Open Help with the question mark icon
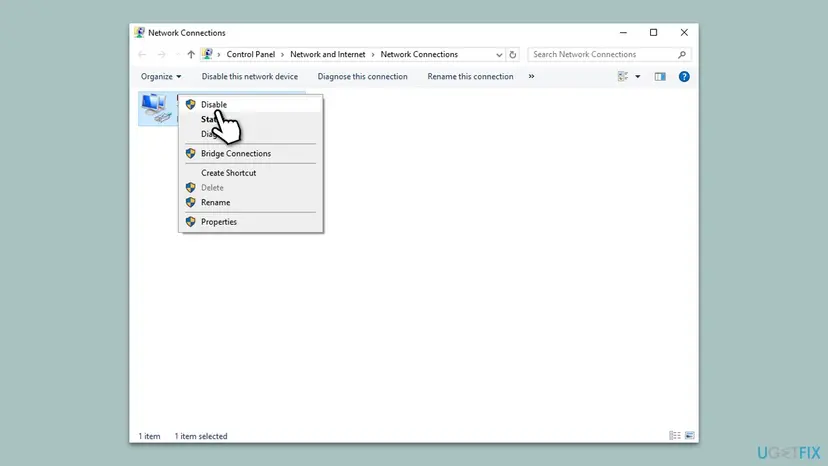This screenshot has width=828, height=466. click(x=684, y=77)
